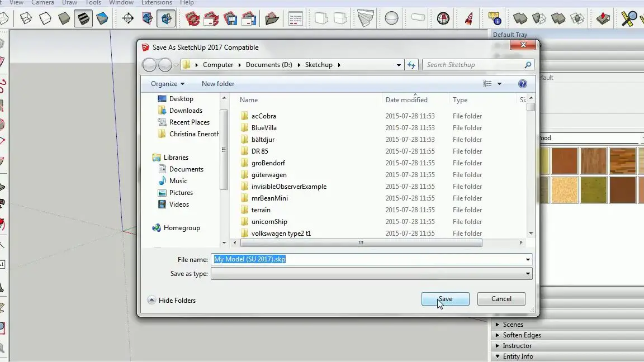Click the red rocket toolbar icon

tap(468, 18)
